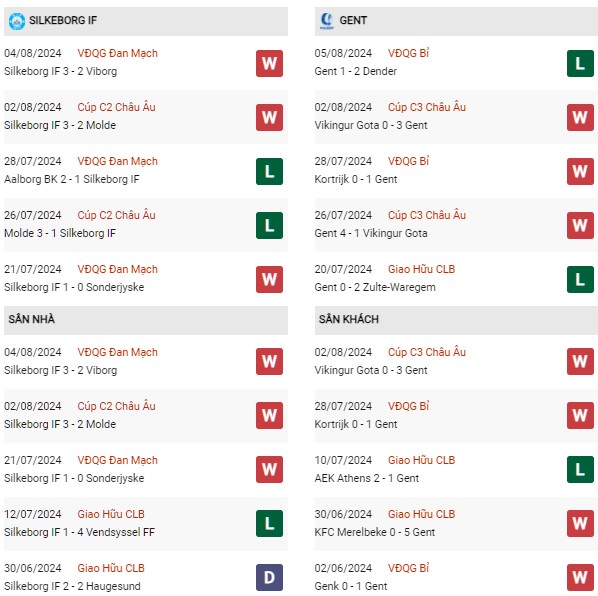Click the D badge for Silkeborg IF 2-2 Haugesund
Image resolution: width=598 pixels, height=596 pixels.
[x=269, y=577]
